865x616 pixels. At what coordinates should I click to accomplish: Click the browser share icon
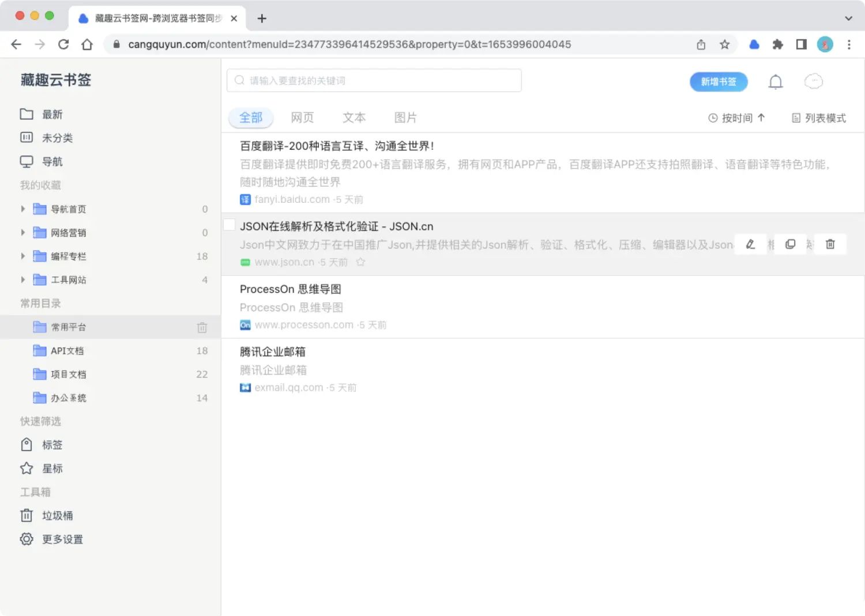point(701,44)
